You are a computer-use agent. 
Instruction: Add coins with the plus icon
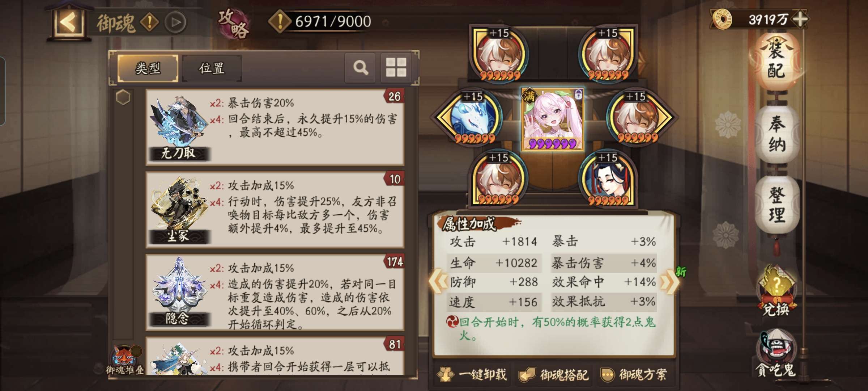pos(800,19)
